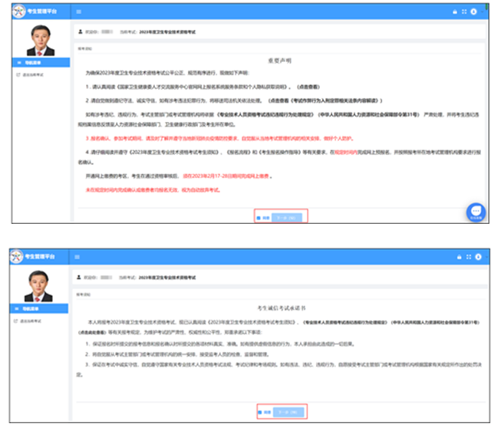Click 考生管理平台 title on 承诺书 page
This screenshot has height=427, width=504.
40,257
